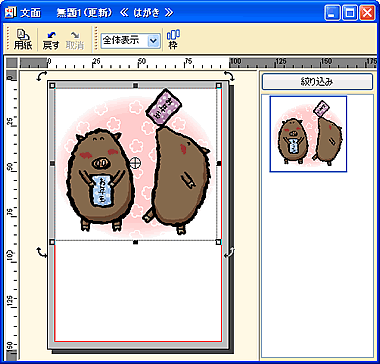Click the bottom-center resize handle
Viewport: 380px width, 364px height.
coord(135,242)
